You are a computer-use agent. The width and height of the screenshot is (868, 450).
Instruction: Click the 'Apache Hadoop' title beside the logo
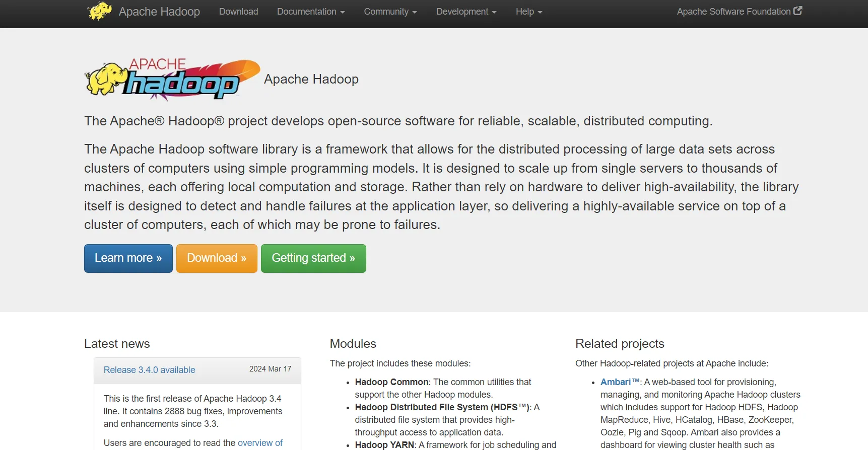pyautogui.click(x=311, y=80)
